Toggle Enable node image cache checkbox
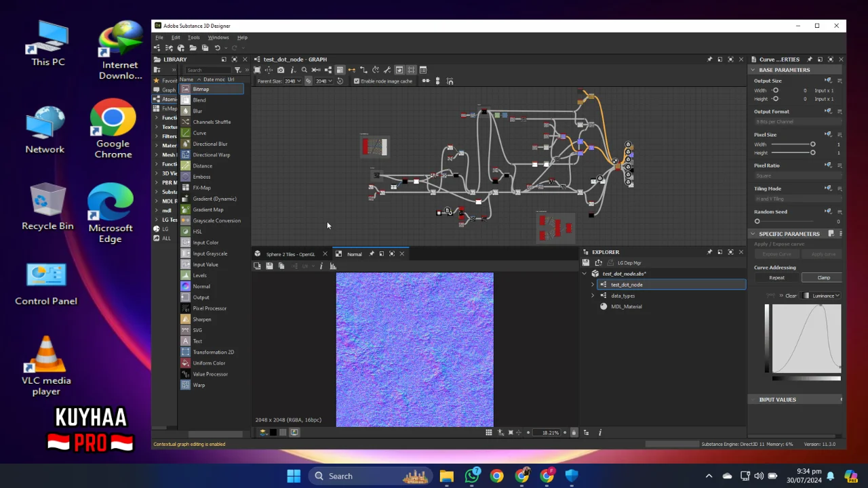 click(357, 81)
